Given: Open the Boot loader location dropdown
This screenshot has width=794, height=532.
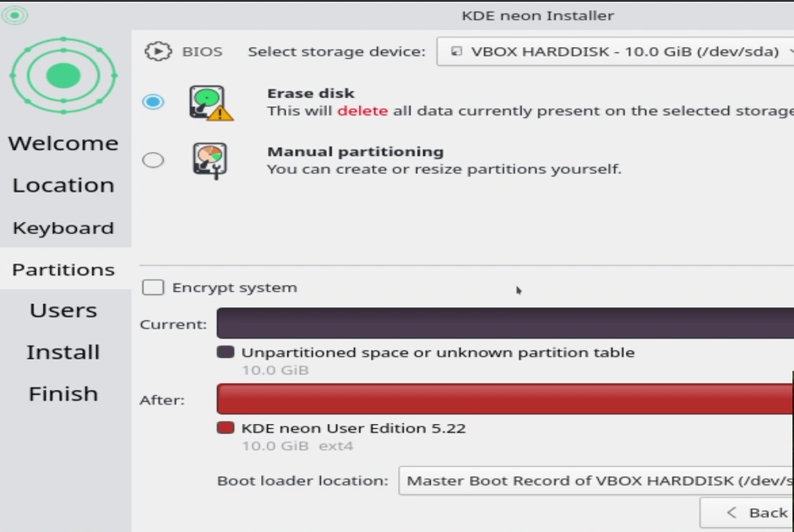Looking at the screenshot, I should pyautogui.click(x=596, y=480).
